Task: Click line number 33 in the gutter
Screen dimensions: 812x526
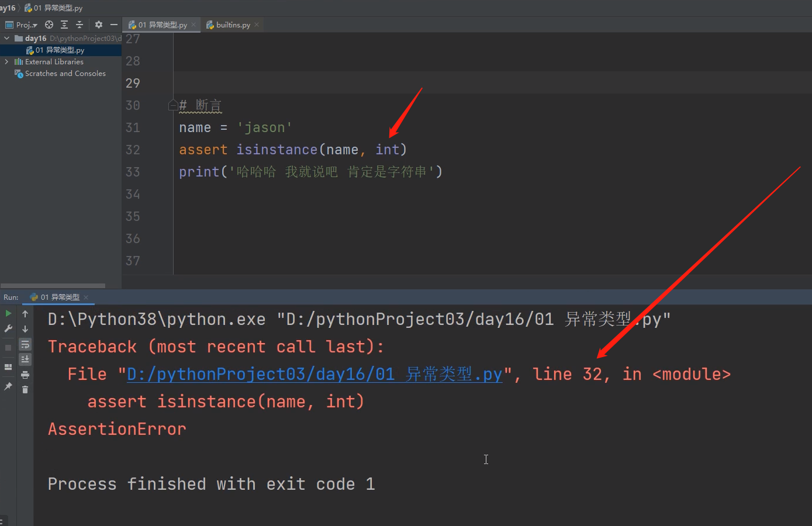Action: [133, 172]
